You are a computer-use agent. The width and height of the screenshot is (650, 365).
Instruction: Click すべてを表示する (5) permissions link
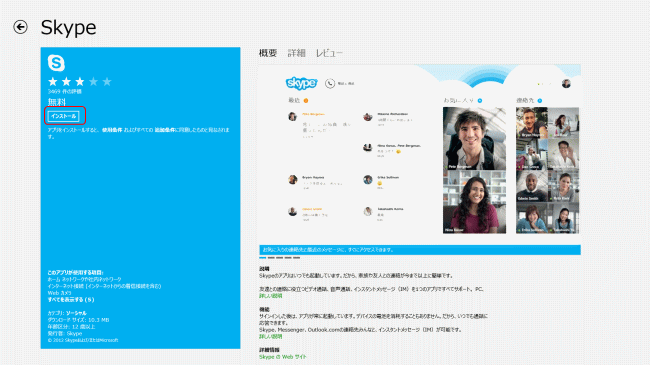[71, 299]
